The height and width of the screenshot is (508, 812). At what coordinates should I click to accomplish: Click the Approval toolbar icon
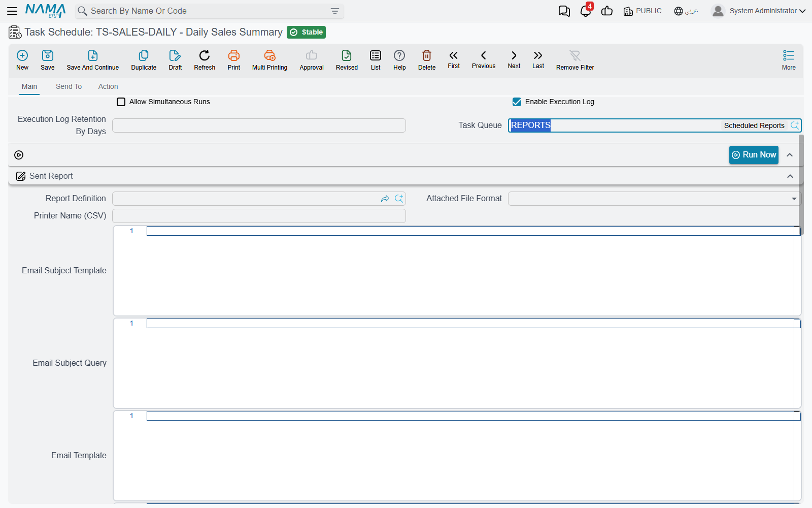(x=312, y=60)
